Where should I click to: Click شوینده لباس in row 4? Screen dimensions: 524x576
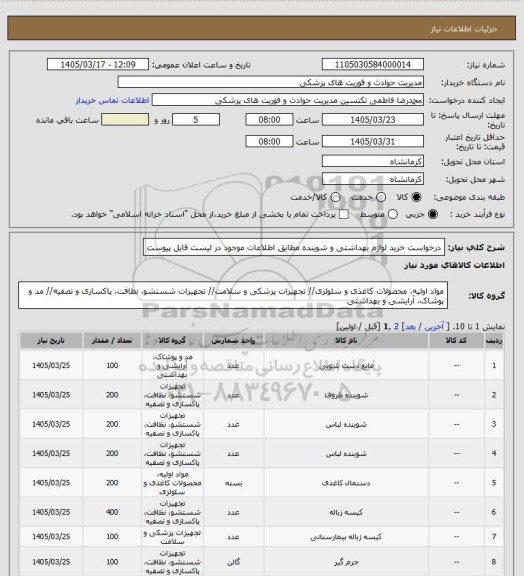click(346, 454)
